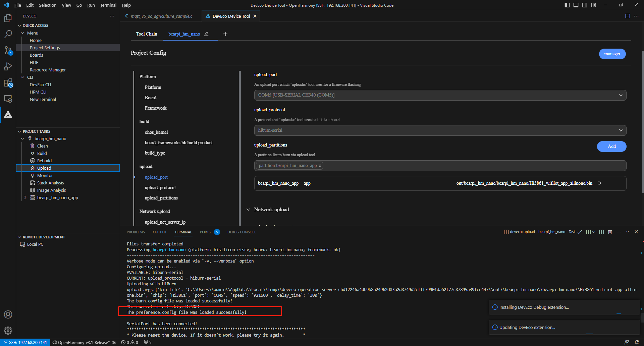Image resolution: width=644 pixels, height=346 pixels.
Task: Open the Extensions view
Action: 8,83
